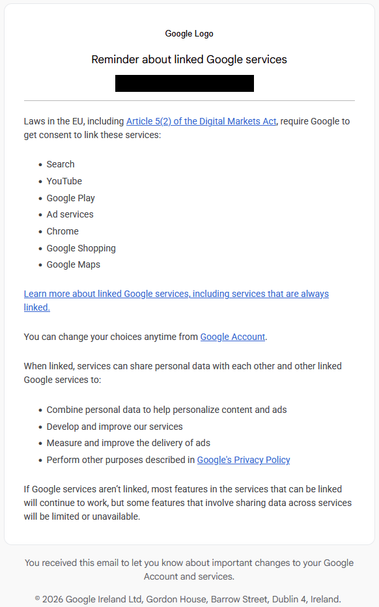Click the redacted email address block
379x607 pixels.
[185, 83]
